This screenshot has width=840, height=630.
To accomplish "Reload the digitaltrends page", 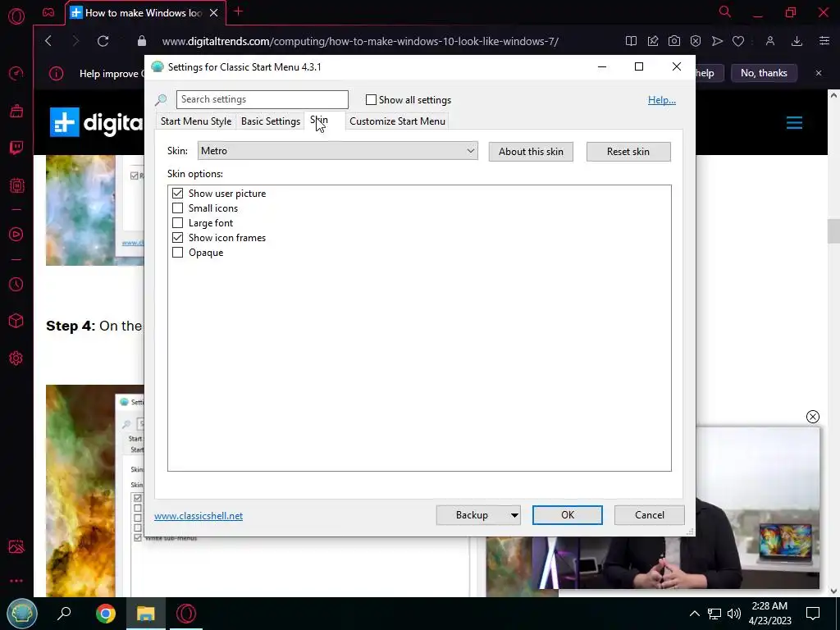I will click(x=103, y=41).
